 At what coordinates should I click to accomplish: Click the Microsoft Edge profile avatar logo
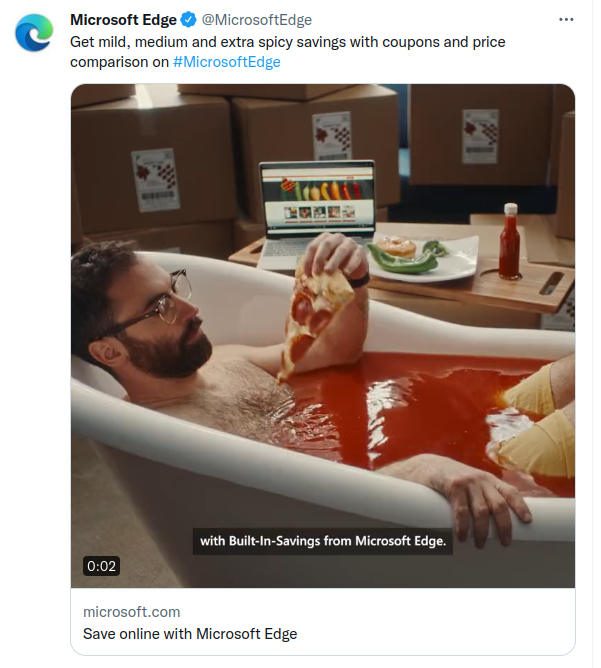pos(34,32)
